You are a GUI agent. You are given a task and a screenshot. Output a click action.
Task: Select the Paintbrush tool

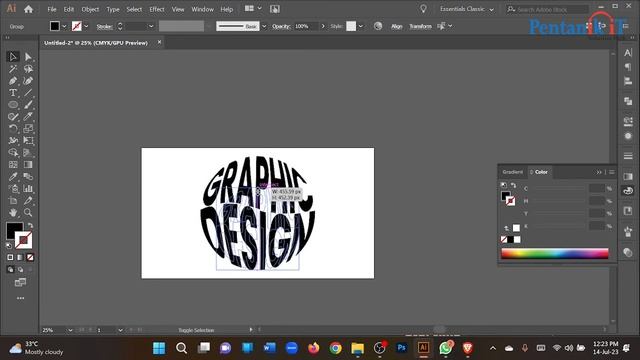click(28, 104)
